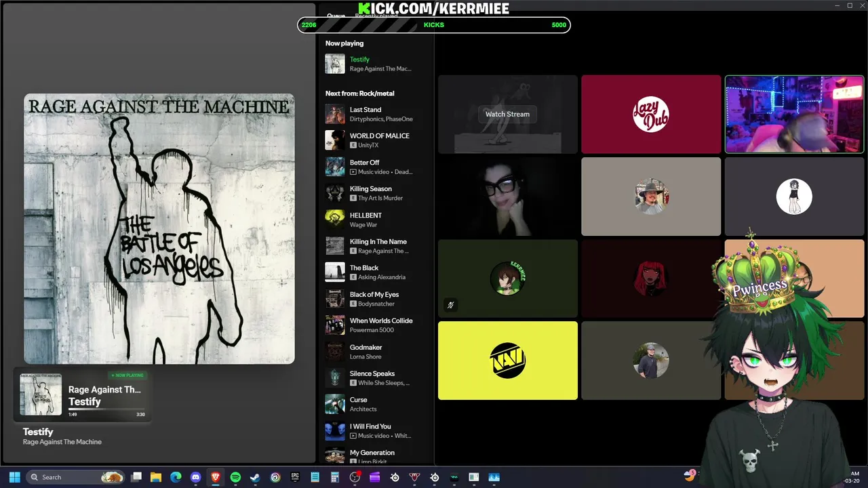
Task: Open Discord from the taskbar
Action: (196, 477)
